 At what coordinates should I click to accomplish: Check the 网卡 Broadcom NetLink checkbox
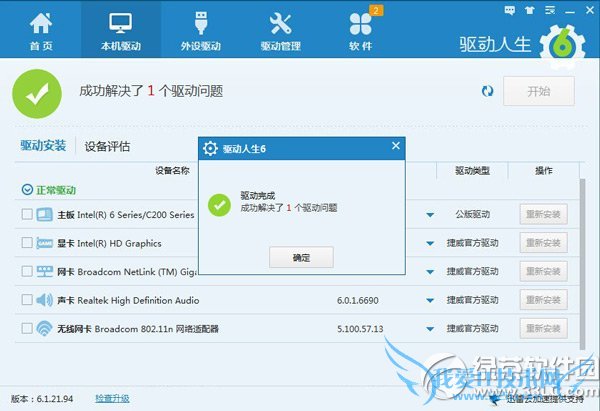(27, 271)
